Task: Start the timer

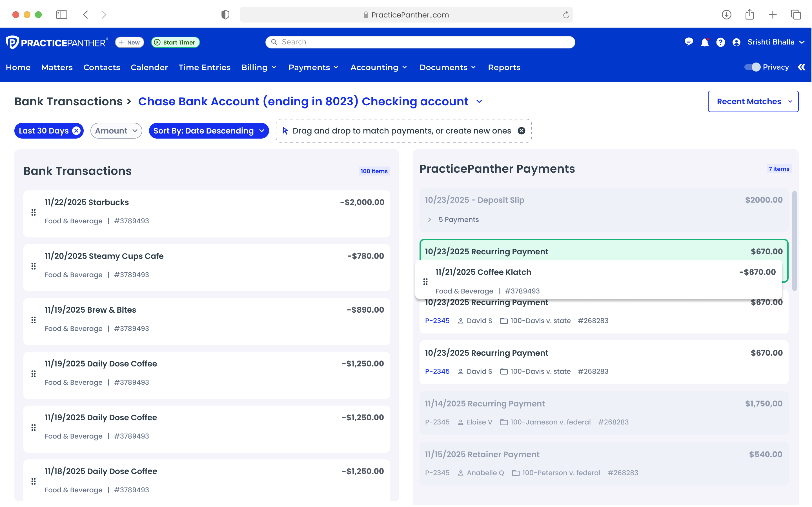Action: (x=175, y=42)
